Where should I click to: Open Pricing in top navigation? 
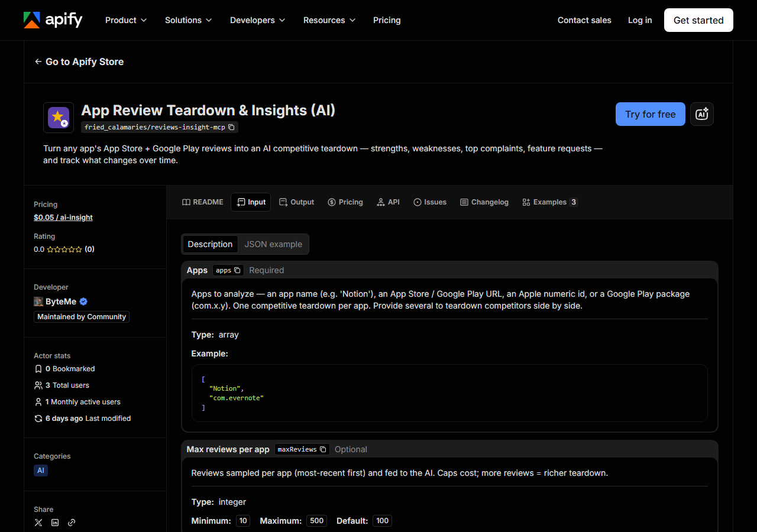click(387, 20)
